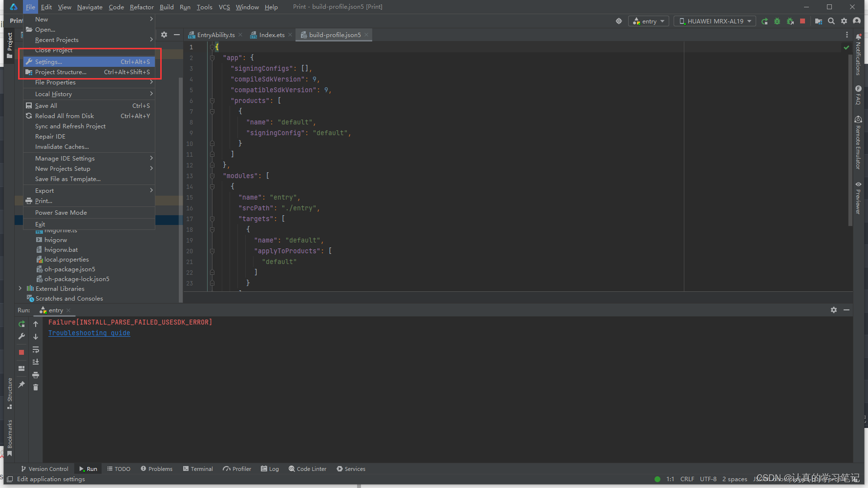868x488 pixels.
Task: Open IDE settings gear in top toolbar
Action: [x=844, y=21]
